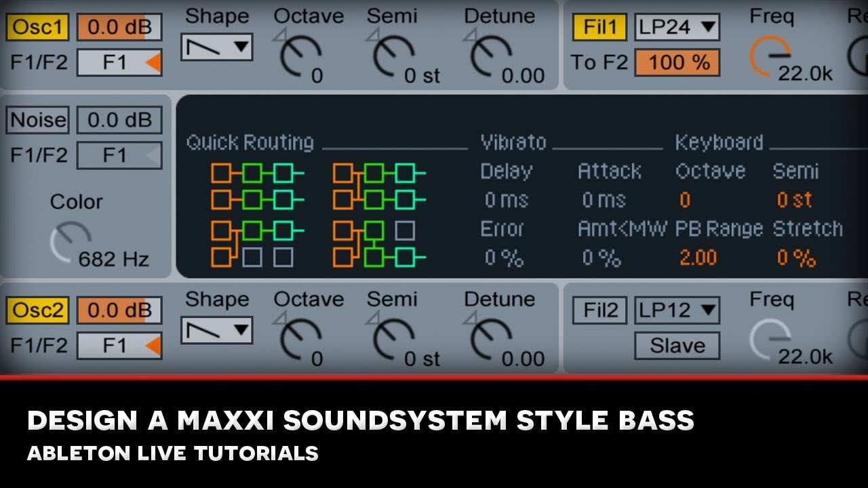Image resolution: width=868 pixels, height=488 pixels.
Task: Click the Osc1 Semi knob
Action: [393, 56]
